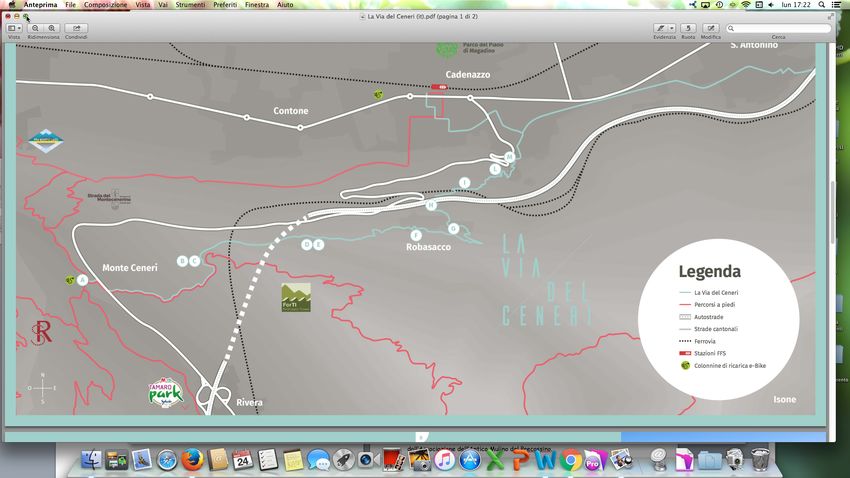Open Safari from the Dock
Image resolution: width=850 pixels, height=478 pixels.
point(167,460)
